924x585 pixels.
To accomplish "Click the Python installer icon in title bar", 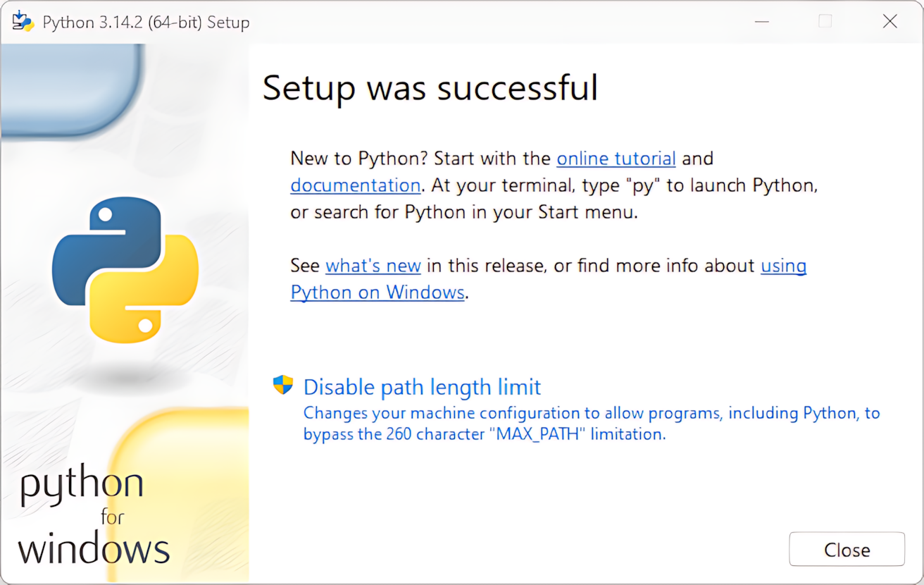I will 23,22.
